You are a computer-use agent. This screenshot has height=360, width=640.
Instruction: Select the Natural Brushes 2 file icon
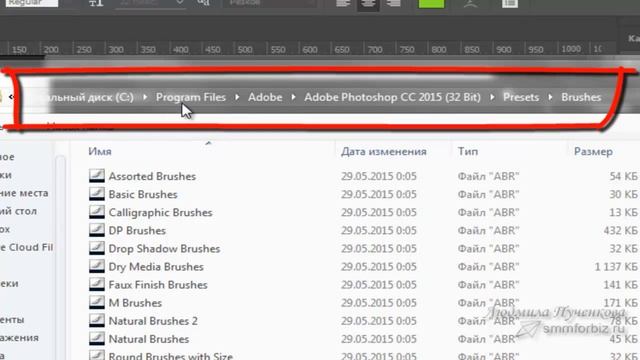coord(97,321)
